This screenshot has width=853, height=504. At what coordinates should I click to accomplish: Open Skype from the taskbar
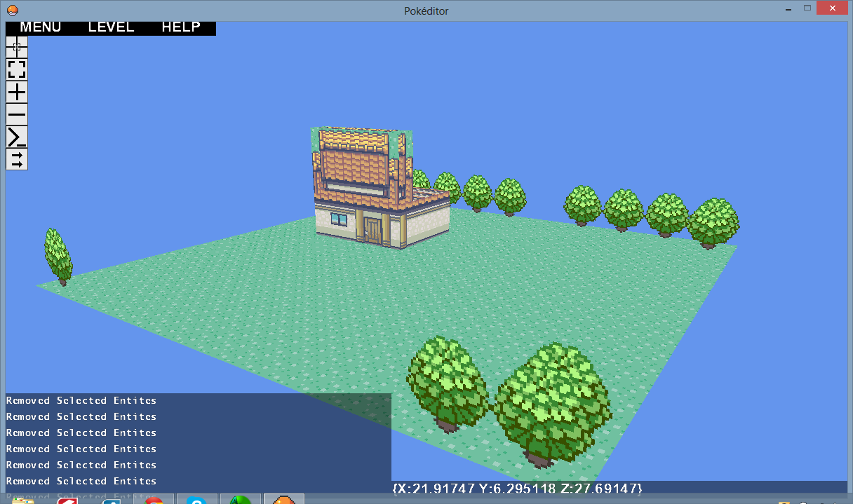pyautogui.click(x=196, y=499)
